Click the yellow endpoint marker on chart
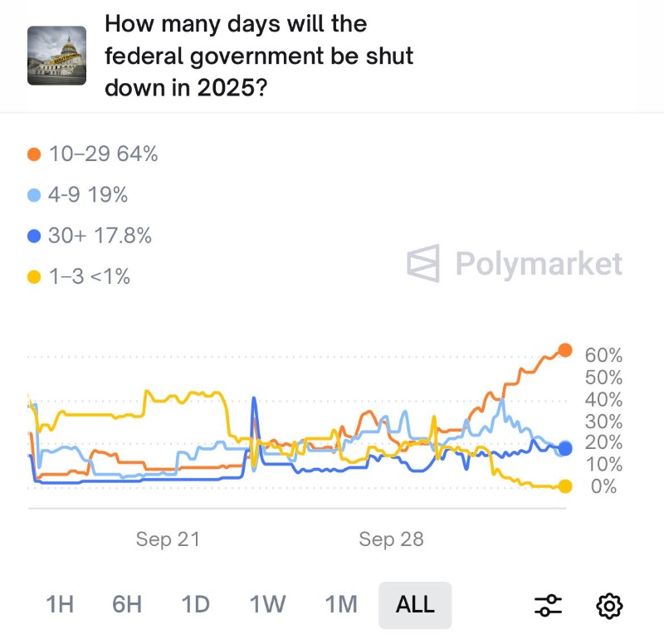The height and width of the screenshot is (644, 664). 565,486
